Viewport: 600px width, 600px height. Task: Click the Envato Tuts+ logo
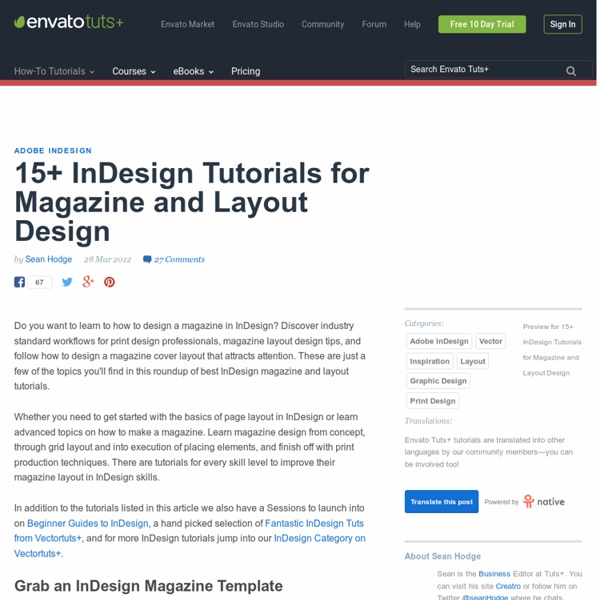(x=68, y=22)
